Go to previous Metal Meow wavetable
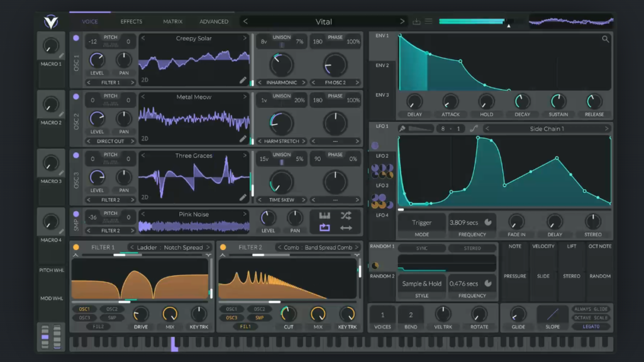The height and width of the screenshot is (362, 644). click(x=143, y=97)
